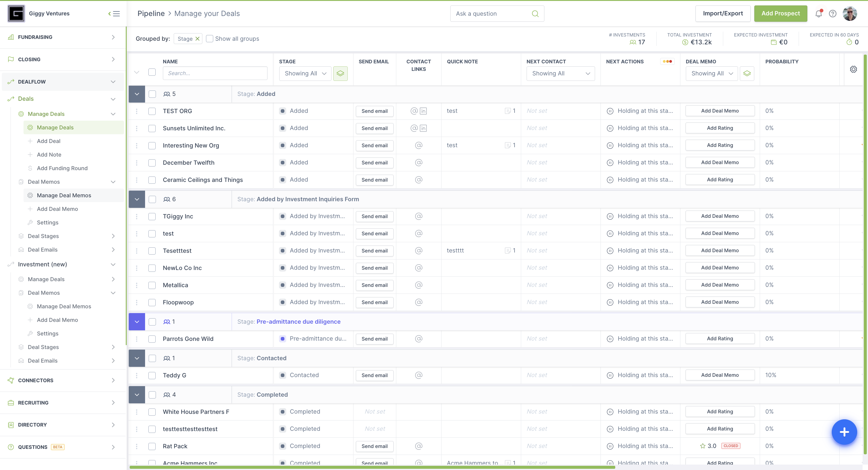
Task: Click the user avatar profile icon
Action: click(x=851, y=13)
